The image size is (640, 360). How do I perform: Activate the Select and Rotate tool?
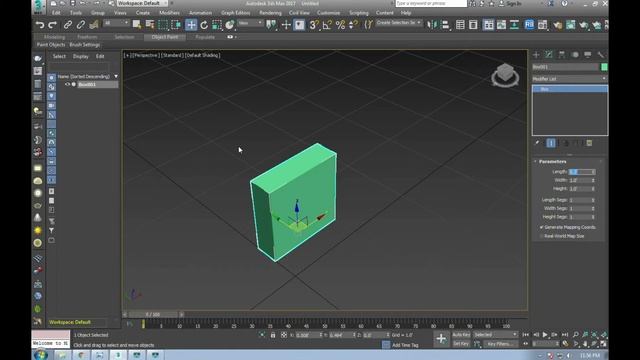(x=204, y=25)
